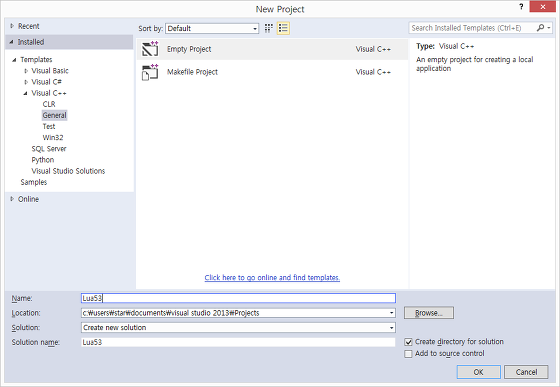The height and width of the screenshot is (387, 560).
Task: Select Visual Studio Solutions category
Action: (68, 171)
